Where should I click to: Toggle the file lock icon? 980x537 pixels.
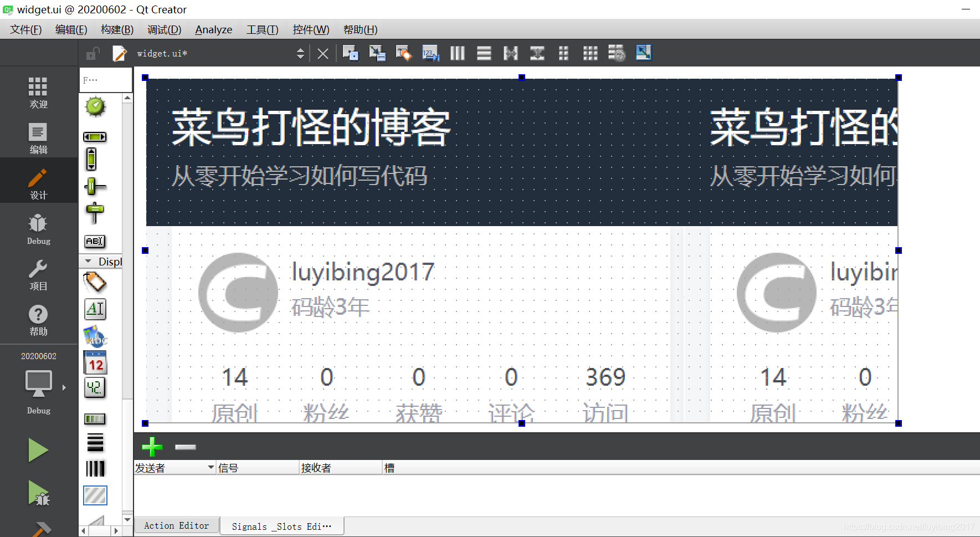pos(93,53)
